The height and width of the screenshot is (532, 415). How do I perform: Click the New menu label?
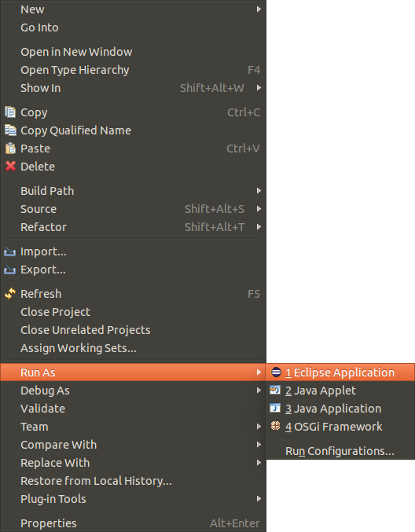[32, 9]
